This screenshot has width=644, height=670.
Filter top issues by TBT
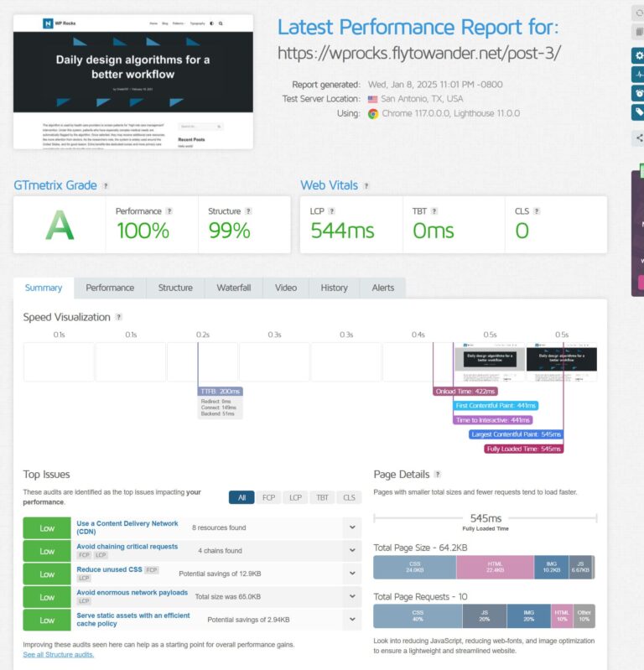(322, 497)
